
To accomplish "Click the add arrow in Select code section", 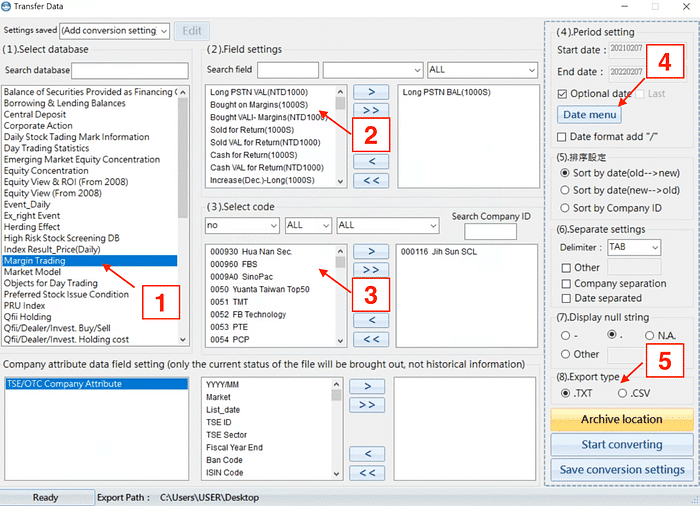I will coord(371,251).
